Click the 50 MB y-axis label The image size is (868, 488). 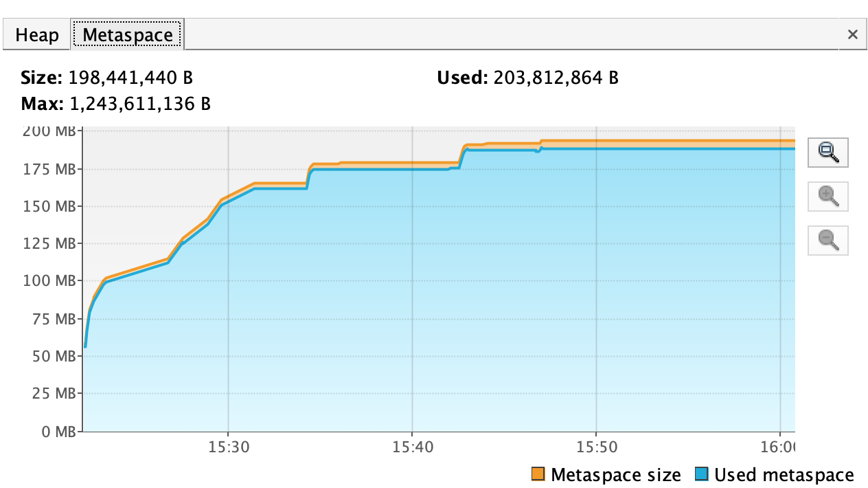(x=53, y=356)
